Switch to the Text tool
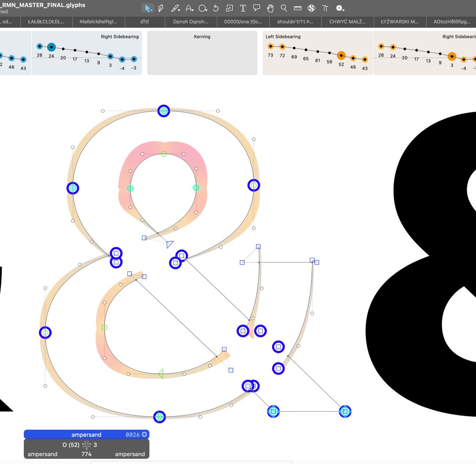476x476 pixels. point(243,8)
